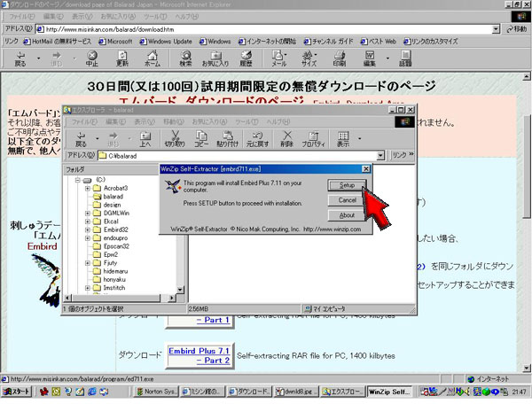The width and height of the screenshot is (532, 404).
Task: Close the WinZip Self-Extractor dialog
Action: (x=365, y=169)
